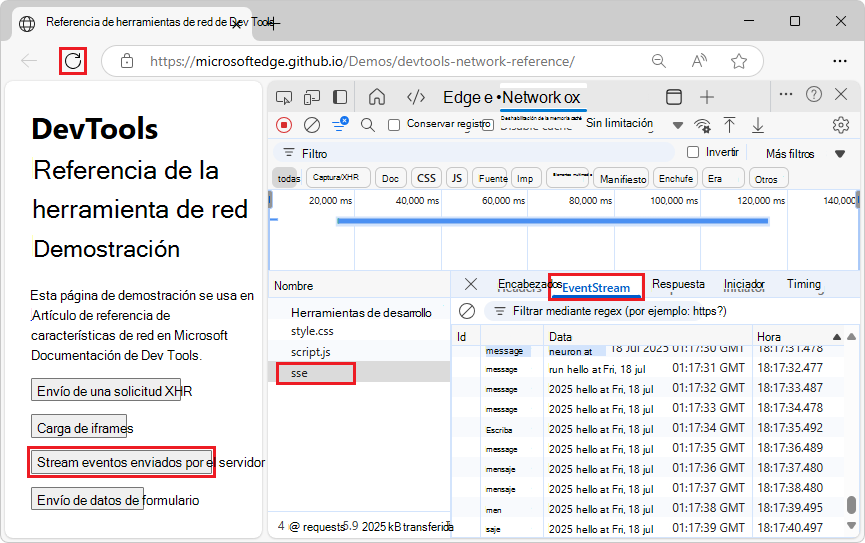
Task: Import HAR file with up arrow icon
Action: point(729,125)
